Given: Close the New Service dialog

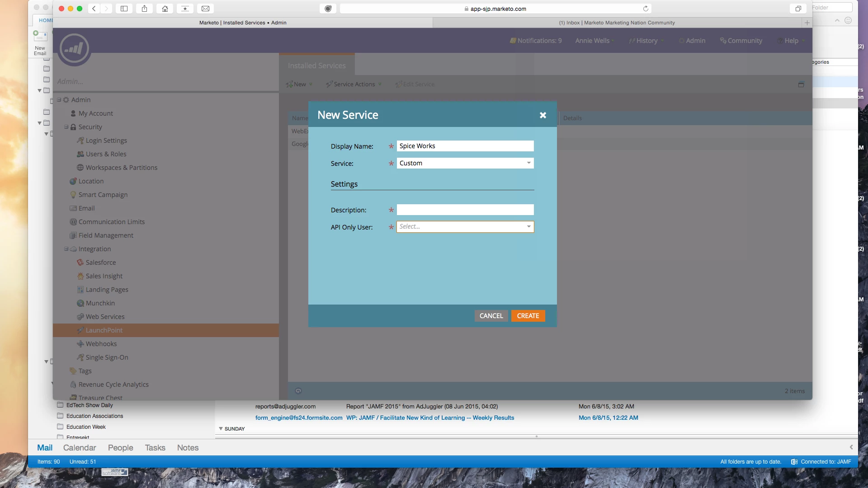Looking at the screenshot, I should tap(543, 115).
